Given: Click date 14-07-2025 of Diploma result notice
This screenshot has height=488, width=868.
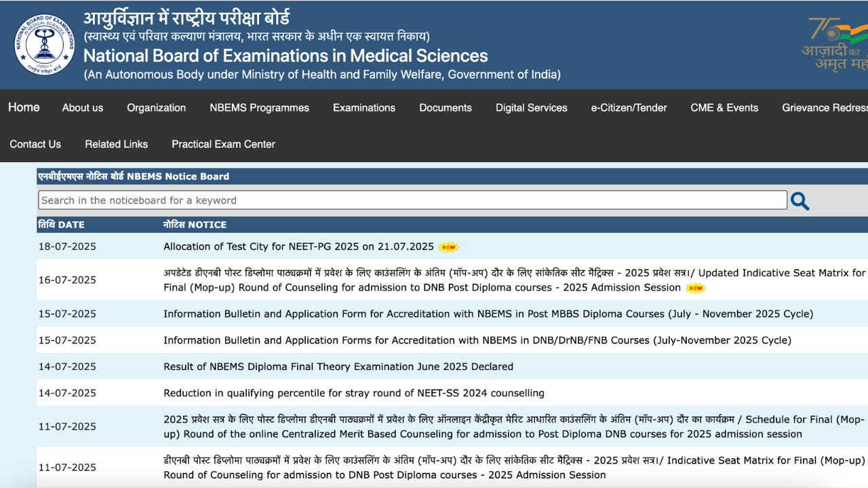Looking at the screenshot, I should click(67, 367).
